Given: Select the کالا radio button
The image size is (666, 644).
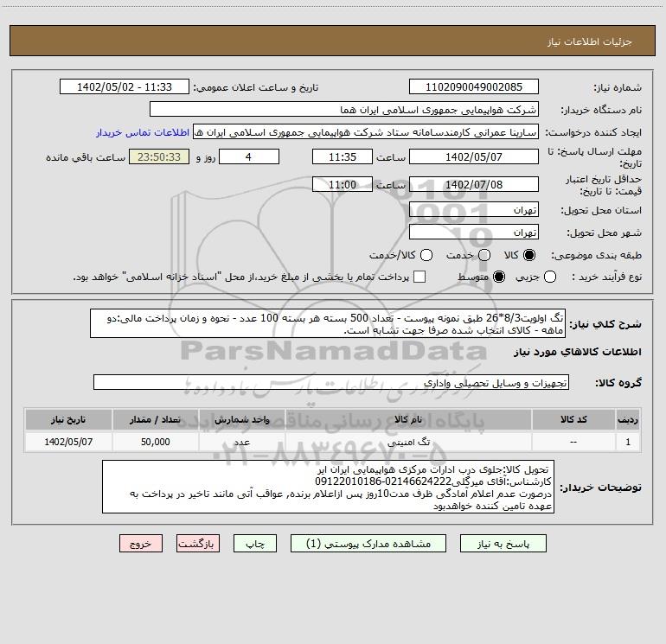Looking at the screenshot, I should pos(529,255).
